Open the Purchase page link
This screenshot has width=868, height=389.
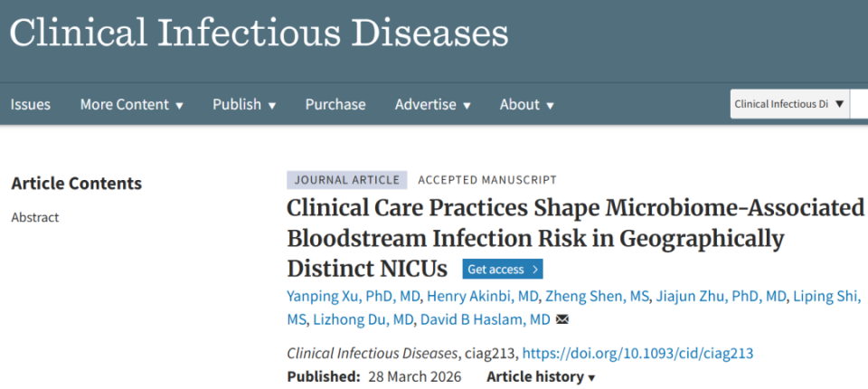coord(335,104)
